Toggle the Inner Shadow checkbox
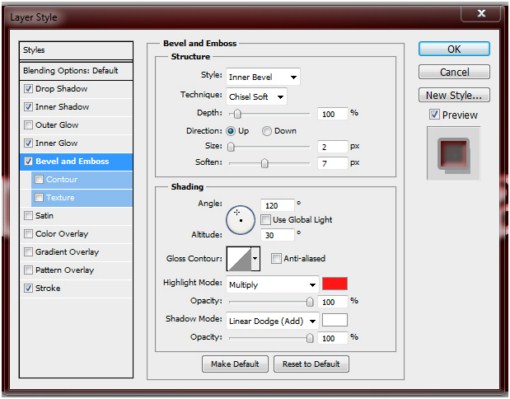The image size is (510, 399). (x=28, y=107)
